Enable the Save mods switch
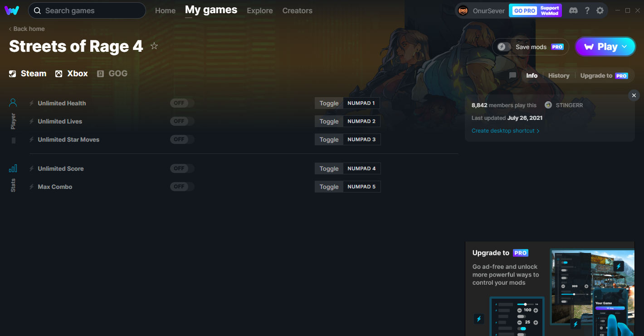This screenshot has width=644, height=336. click(504, 47)
